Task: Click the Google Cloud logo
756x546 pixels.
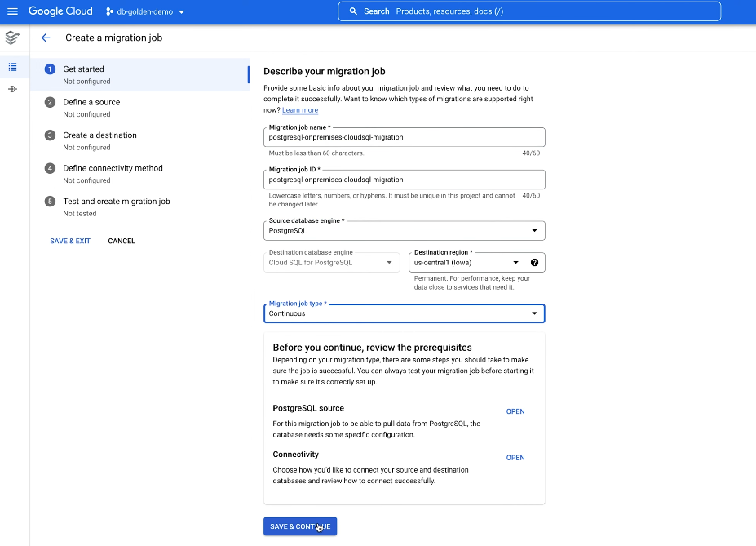Action: click(60, 11)
